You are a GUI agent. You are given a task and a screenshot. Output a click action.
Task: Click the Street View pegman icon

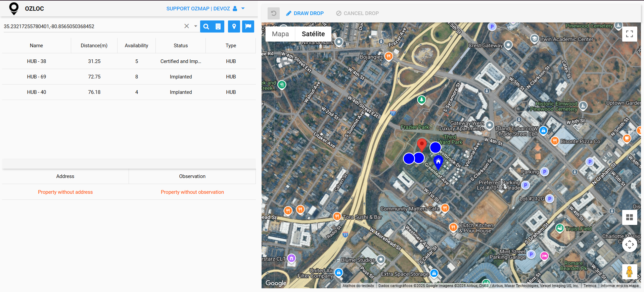[x=630, y=272]
